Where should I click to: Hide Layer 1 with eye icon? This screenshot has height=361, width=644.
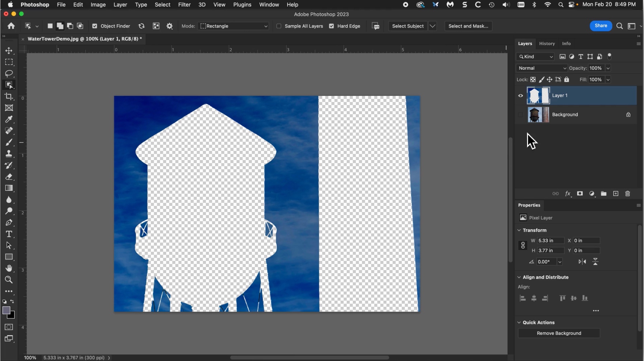[520, 96]
